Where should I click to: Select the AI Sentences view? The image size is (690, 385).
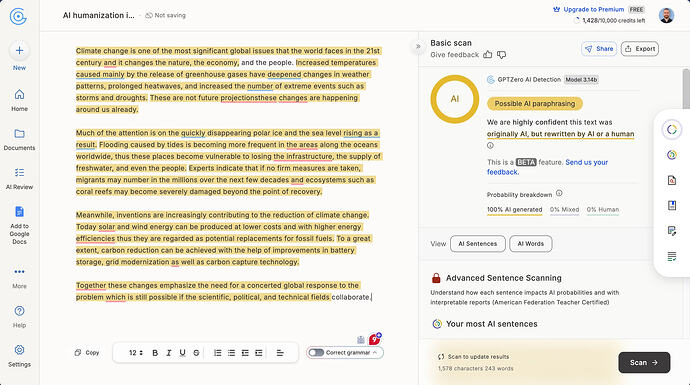(x=478, y=244)
